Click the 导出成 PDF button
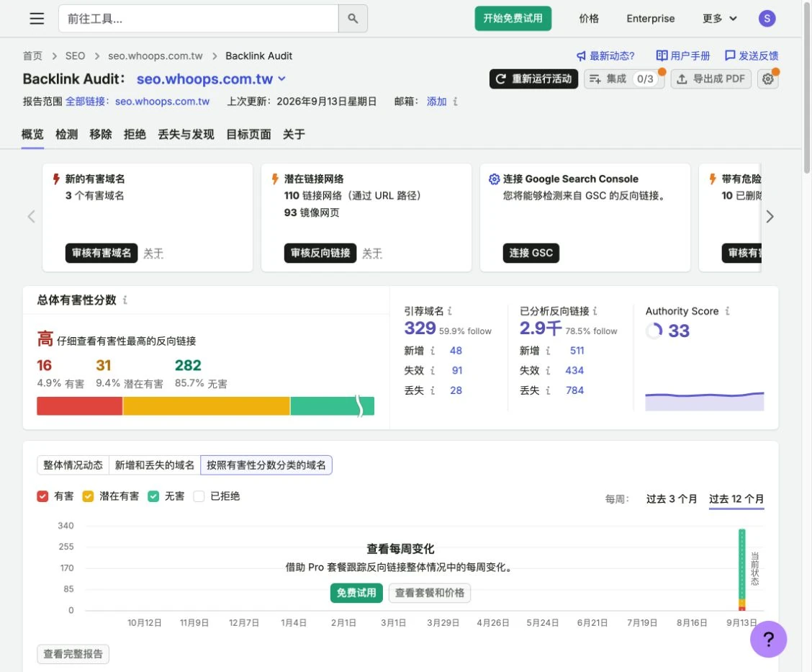The image size is (812, 672). (x=710, y=79)
